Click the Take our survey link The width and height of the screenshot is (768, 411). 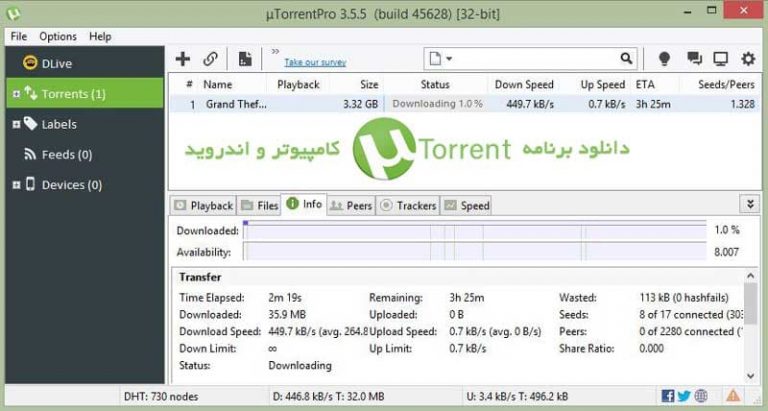(315, 62)
